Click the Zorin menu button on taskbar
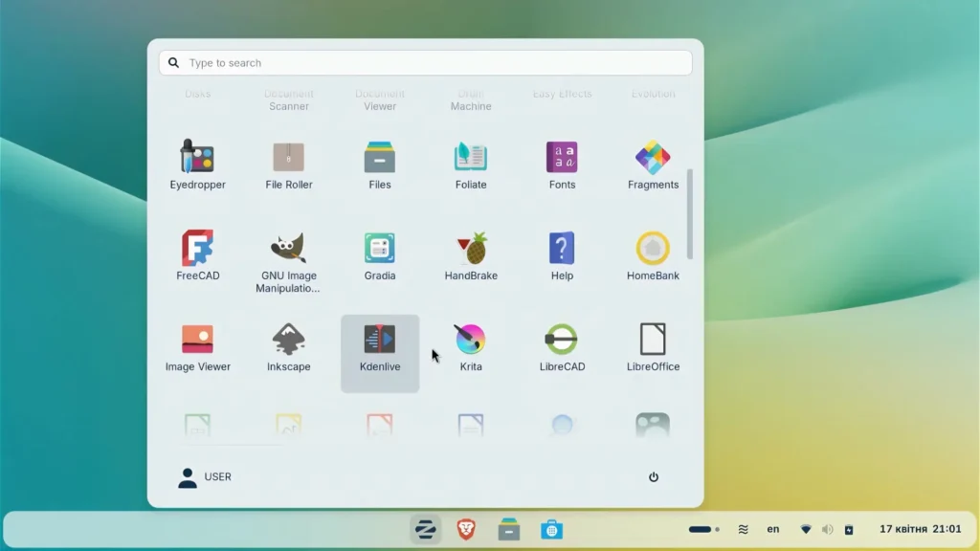 click(426, 530)
